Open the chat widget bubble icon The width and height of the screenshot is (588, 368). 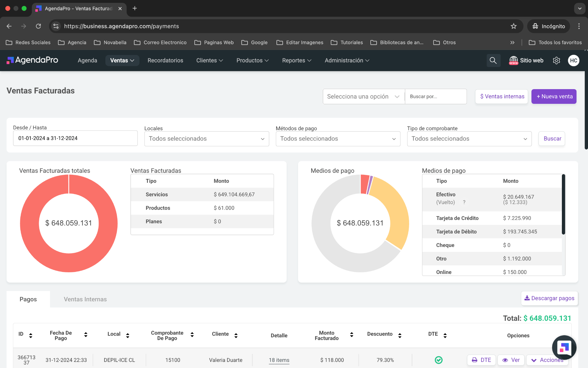pos(564,347)
